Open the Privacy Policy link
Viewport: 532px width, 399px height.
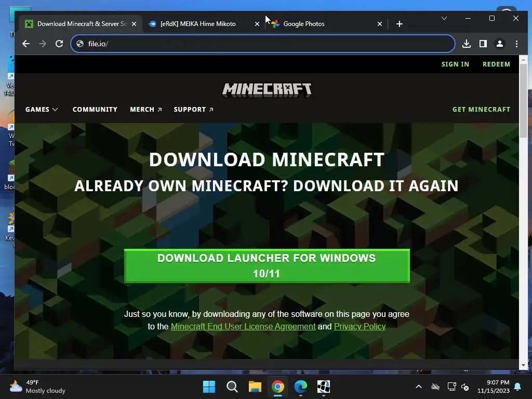click(360, 326)
